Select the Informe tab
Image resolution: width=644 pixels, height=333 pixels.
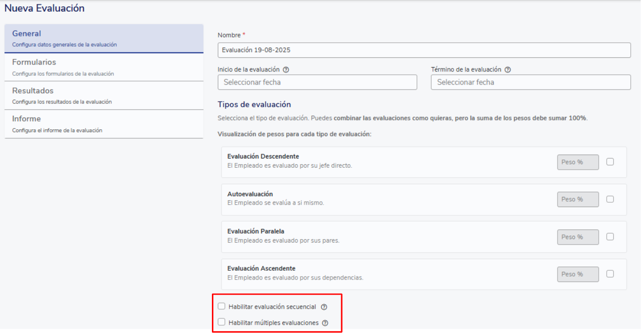pos(104,124)
